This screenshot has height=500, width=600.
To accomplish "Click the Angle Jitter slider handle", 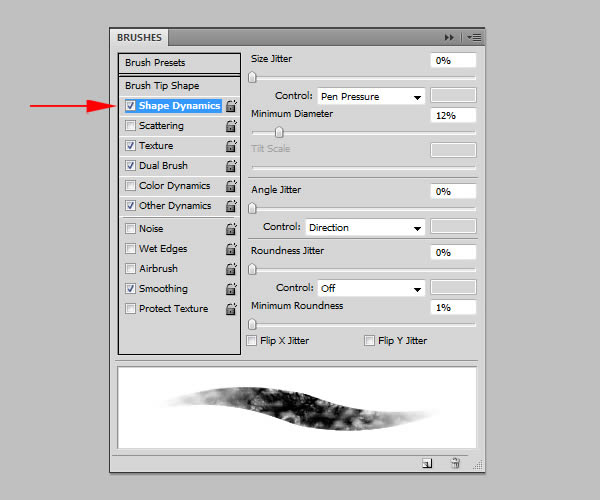I will coord(252,208).
